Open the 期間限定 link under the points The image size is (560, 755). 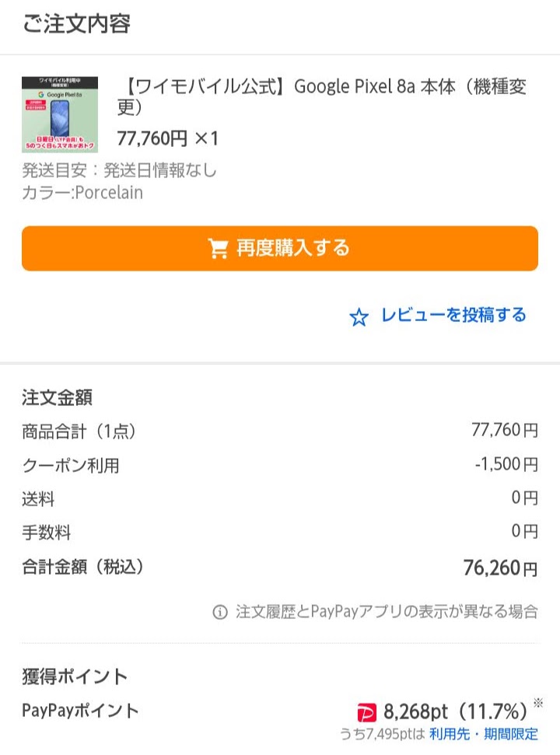[511, 734]
